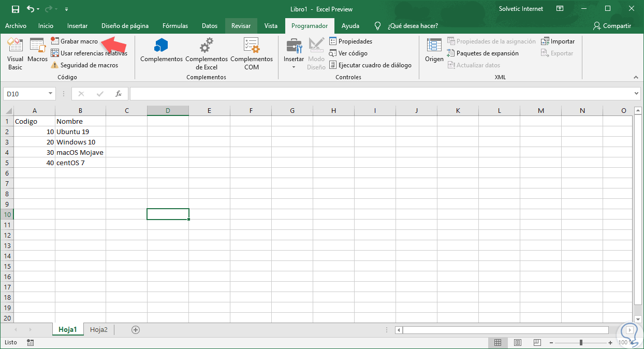Viewport: 644px width, 349px height.
Task: Click the Save icon in quick access toolbar
Action: pyautogui.click(x=16, y=9)
